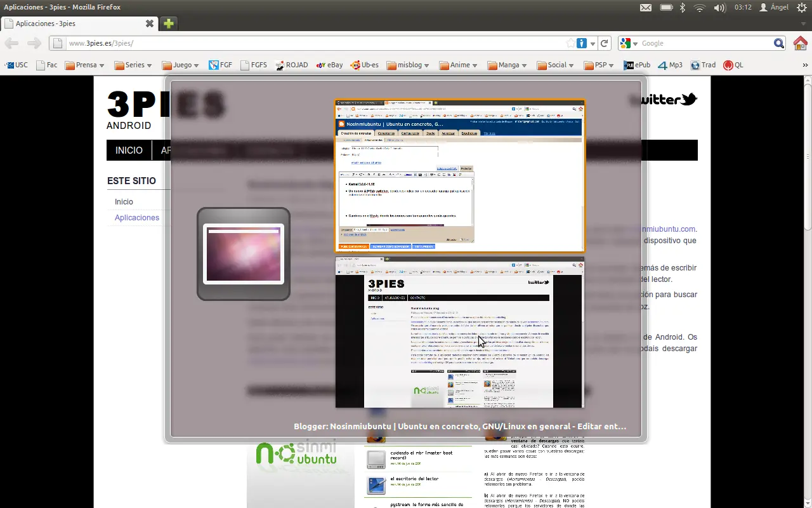List all tabs dropdown arrow
812x508 pixels.
(x=804, y=23)
